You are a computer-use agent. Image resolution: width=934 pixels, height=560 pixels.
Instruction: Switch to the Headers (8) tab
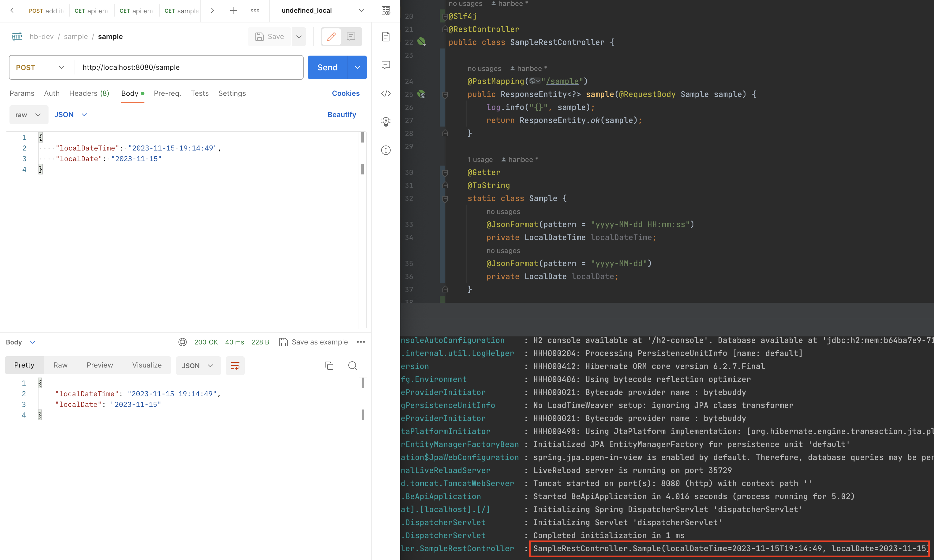89,93
